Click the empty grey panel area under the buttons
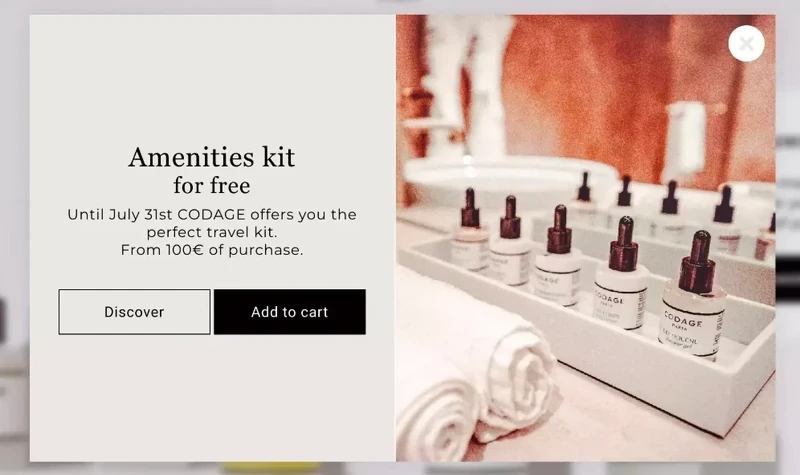 212,398
